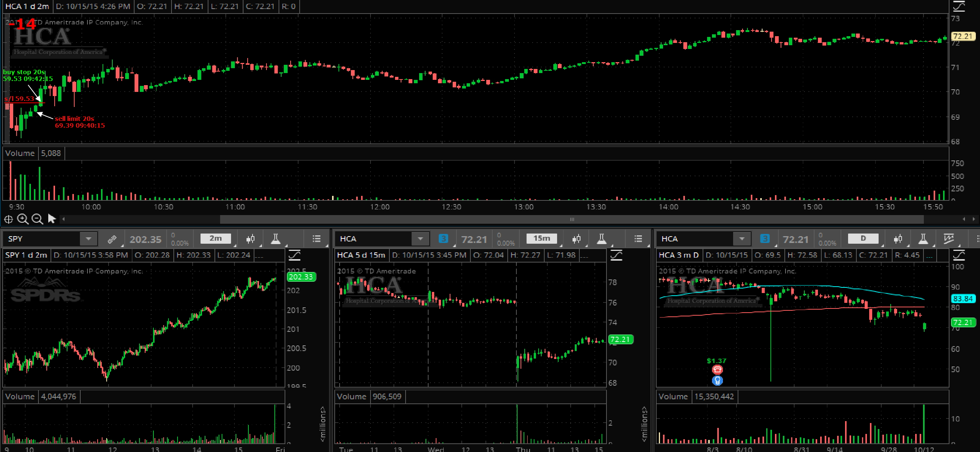Image resolution: width=980 pixels, height=452 pixels.
Task: Open studies flask icon in SPY panel
Action: point(276,239)
